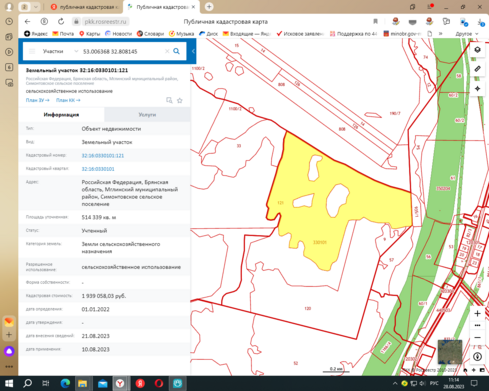
Task: Launch Opera from the taskbar
Action: click(x=159, y=384)
